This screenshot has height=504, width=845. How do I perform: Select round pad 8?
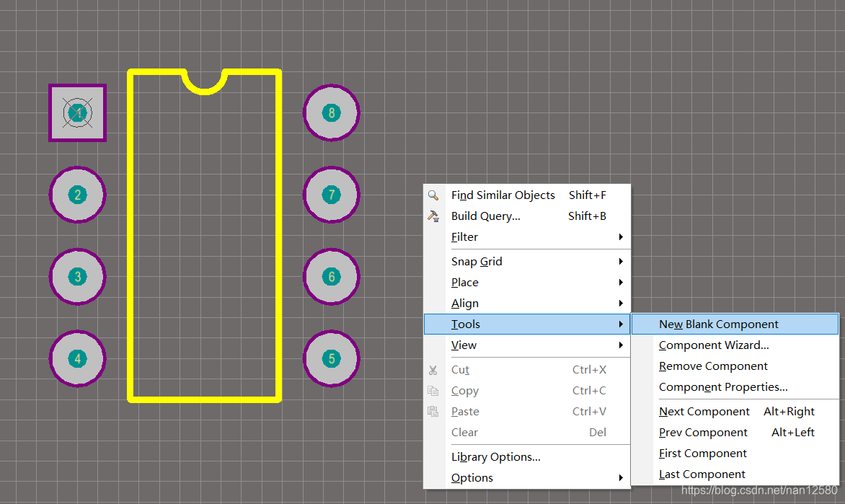tap(332, 112)
